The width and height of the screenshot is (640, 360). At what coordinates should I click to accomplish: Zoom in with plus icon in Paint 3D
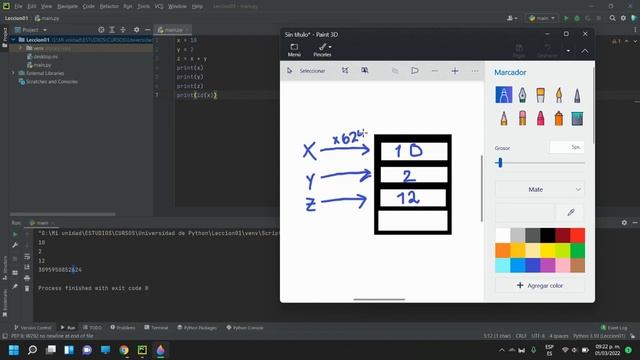point(455,71)
